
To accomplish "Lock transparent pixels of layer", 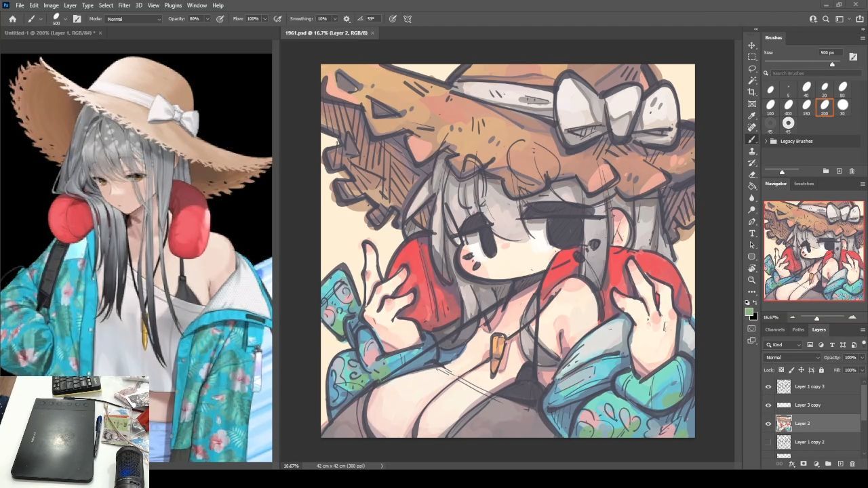I will pos(781,370).
